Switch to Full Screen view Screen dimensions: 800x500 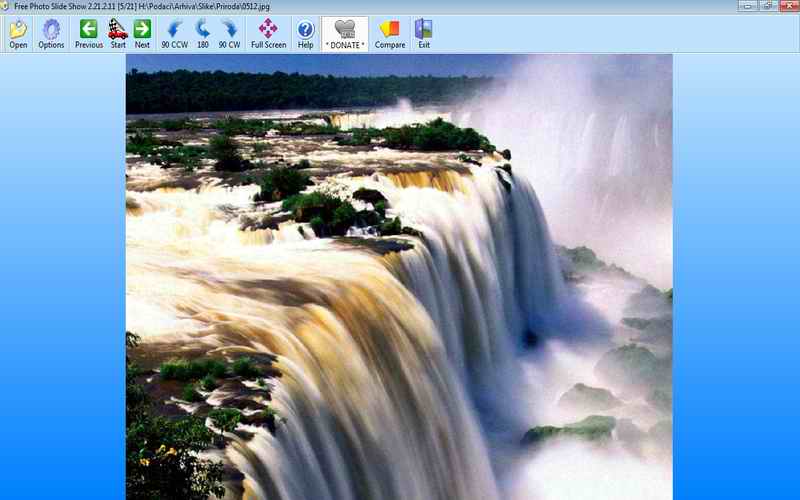(x=268, y=33)
